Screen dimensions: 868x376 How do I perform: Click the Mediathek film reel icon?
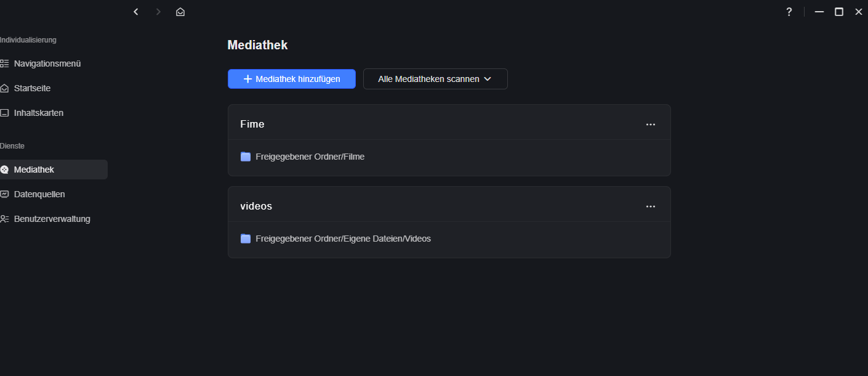pyautogui.click(x=4, y=170)
